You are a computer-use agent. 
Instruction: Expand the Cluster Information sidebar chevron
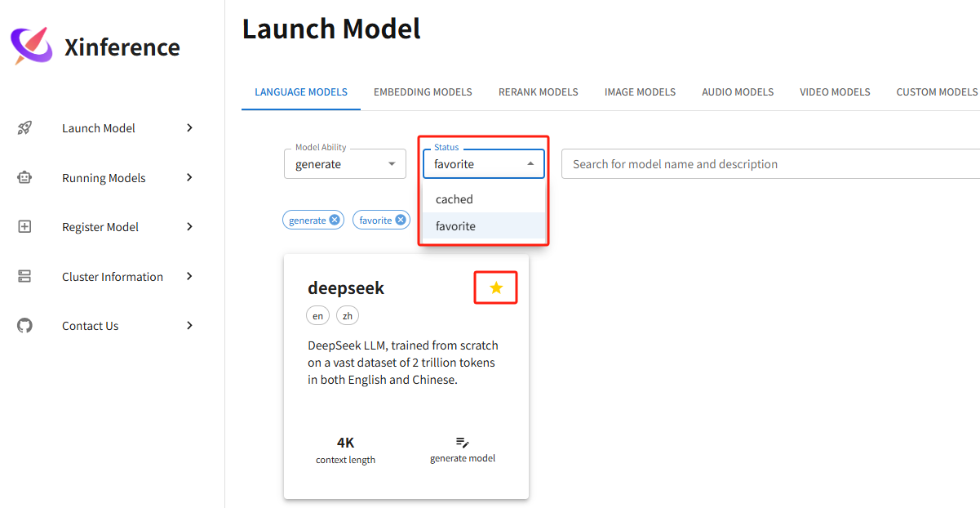tap(189, 277)
